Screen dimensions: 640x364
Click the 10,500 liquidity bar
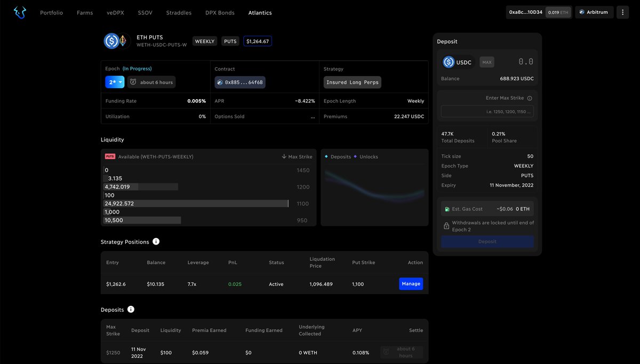click(x=142, y=220)
